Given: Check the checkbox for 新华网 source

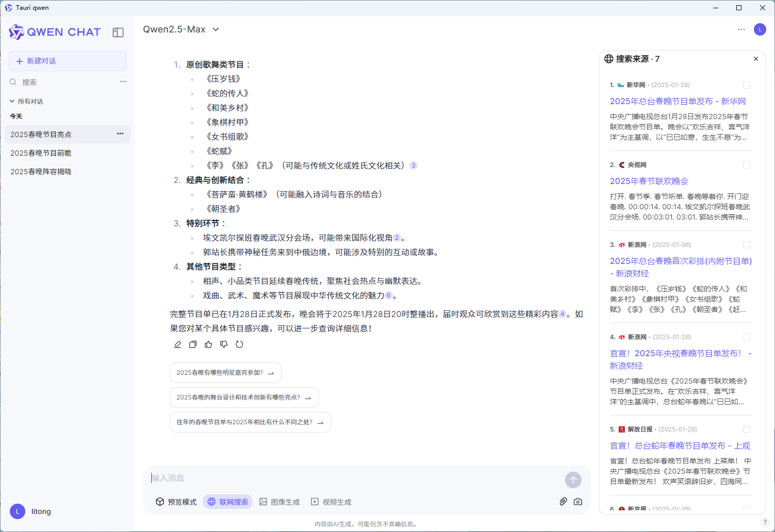Looking at the screenshot, I should pos(747,85).
